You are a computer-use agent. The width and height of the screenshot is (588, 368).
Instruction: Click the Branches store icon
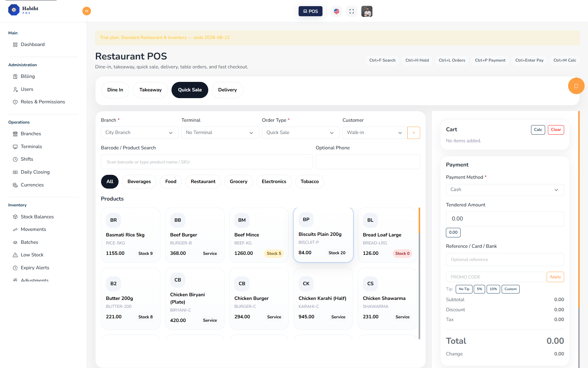(x=15, y=134)
